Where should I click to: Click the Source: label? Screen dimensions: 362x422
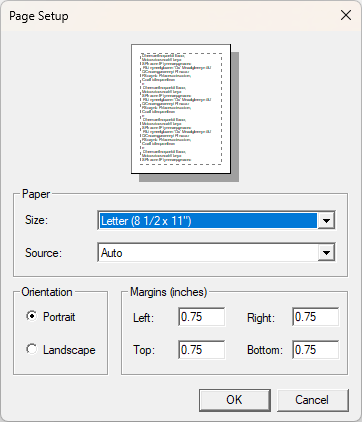pos(43,253)
